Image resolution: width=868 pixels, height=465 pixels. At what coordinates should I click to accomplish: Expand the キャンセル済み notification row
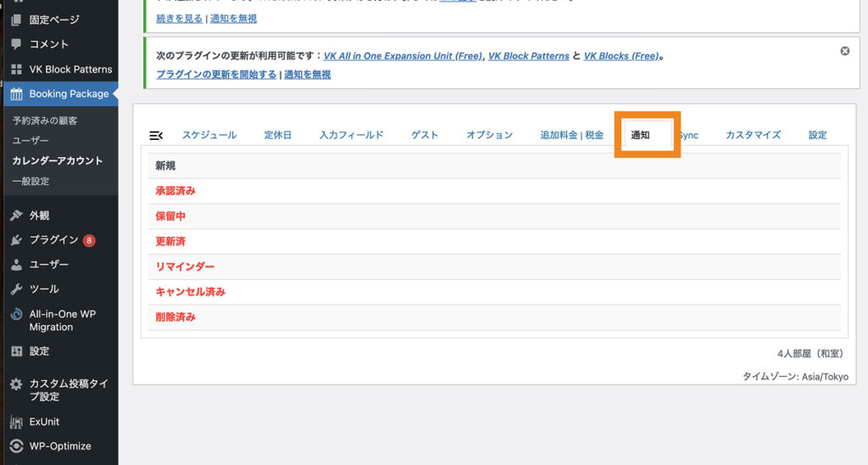[x=190, y=292]
